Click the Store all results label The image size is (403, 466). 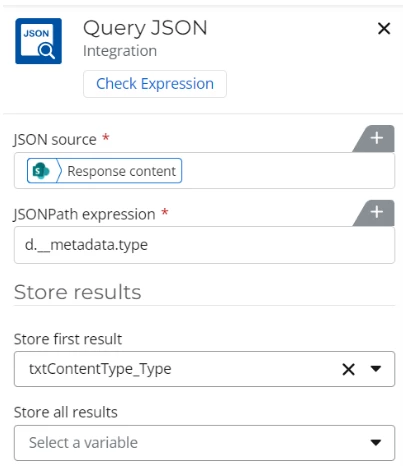66,413
